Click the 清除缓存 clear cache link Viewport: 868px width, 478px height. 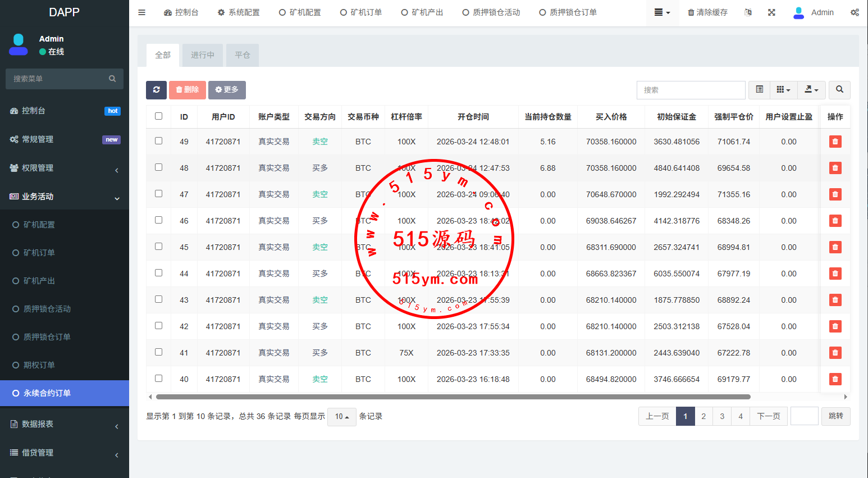[707, 12]
